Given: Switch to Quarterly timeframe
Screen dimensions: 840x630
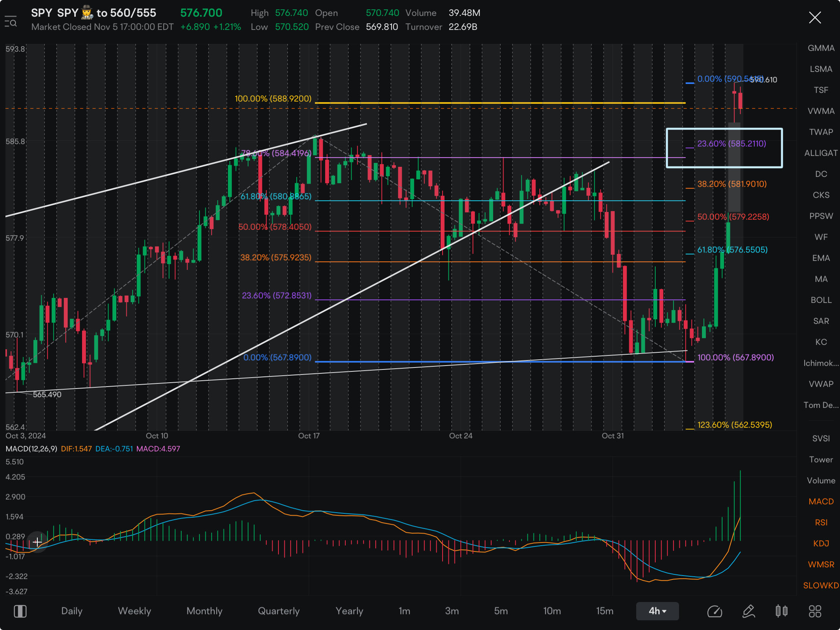Looking at the screenshot, I should point(279,611).
